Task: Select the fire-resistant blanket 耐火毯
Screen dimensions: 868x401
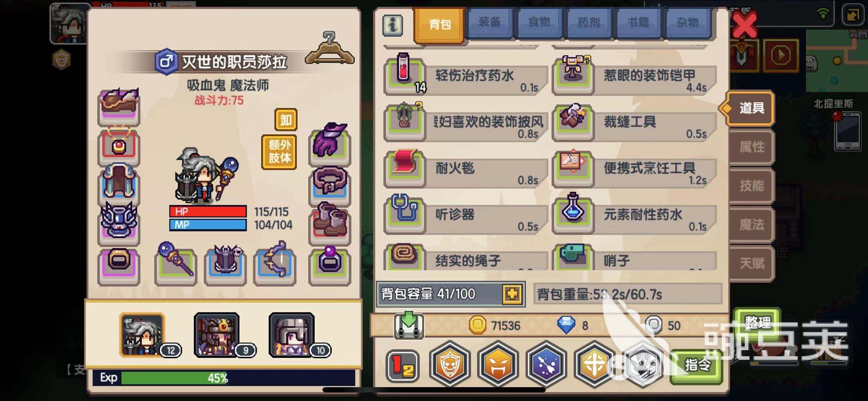Action: [x=466, y=170]
